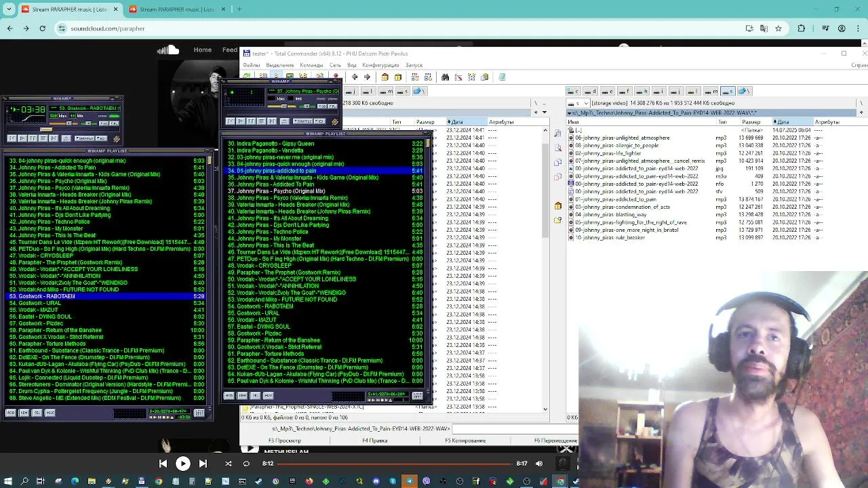Click ADD button in left Winamp playlist

[11, 412]
